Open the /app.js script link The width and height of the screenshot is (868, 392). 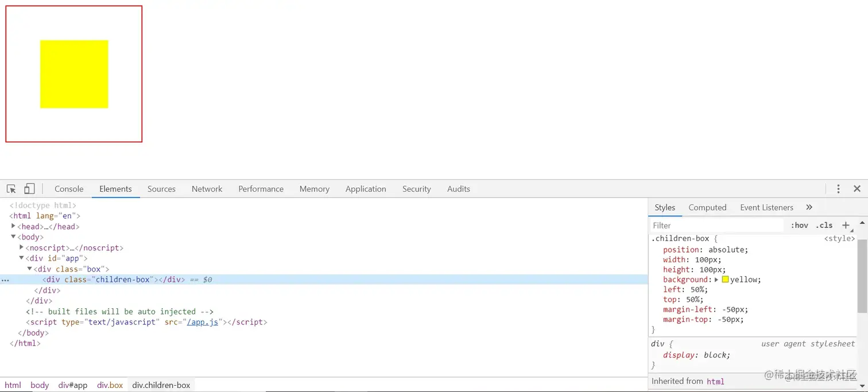click(203, 322)
